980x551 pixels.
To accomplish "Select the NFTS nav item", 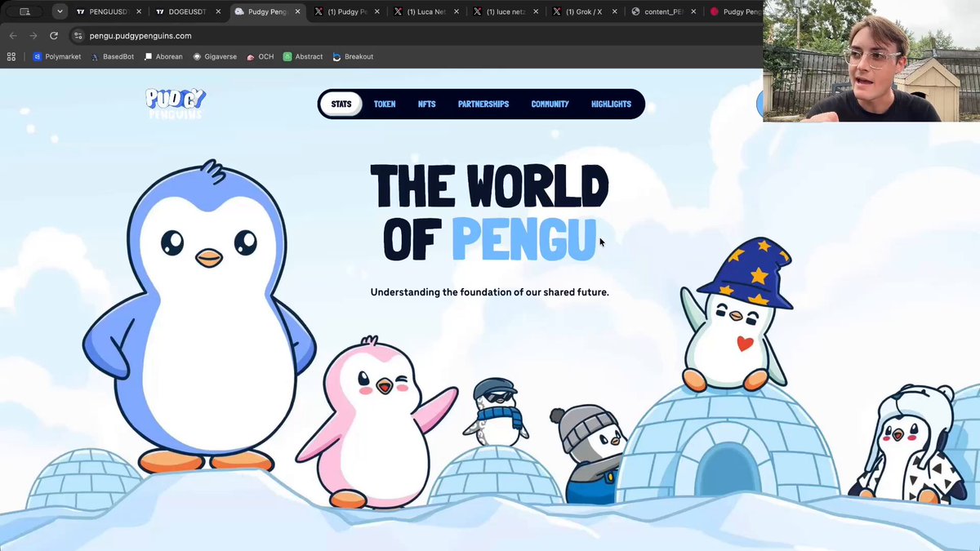I will point(426,104).
